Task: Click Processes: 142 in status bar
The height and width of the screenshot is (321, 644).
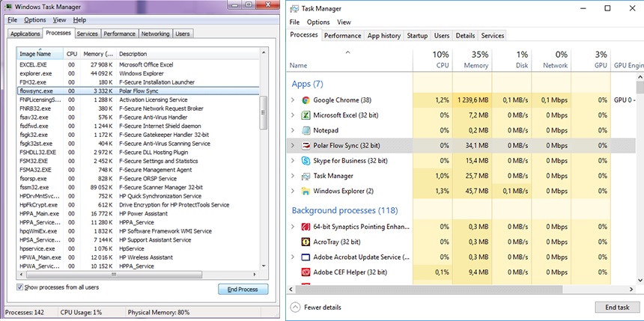Action: pos(25,312)
